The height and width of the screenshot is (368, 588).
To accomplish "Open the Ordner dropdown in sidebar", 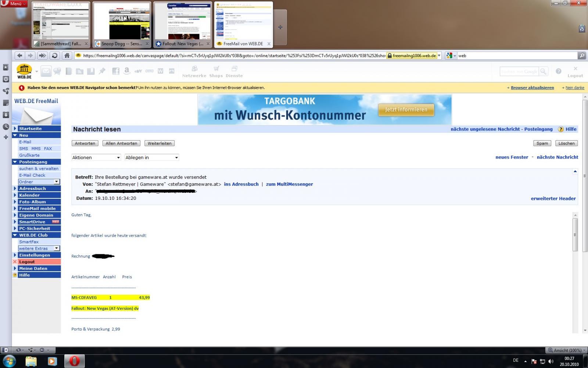I will click(x=39, y=182).
